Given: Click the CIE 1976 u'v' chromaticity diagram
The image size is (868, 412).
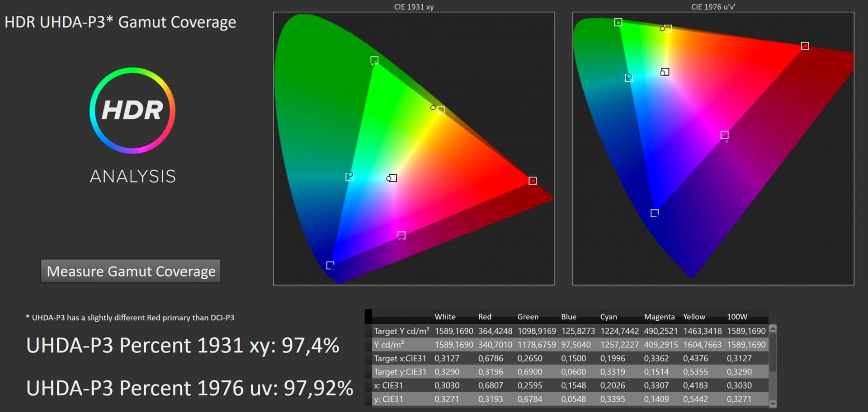Looking at the screenshot, I should click(x=713, y=149).
